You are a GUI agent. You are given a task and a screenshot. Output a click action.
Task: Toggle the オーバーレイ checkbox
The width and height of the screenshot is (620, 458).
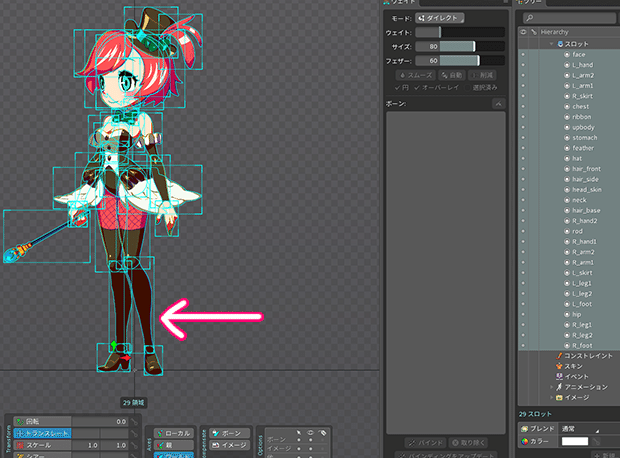pyautogui.click(x=437, y=87)
